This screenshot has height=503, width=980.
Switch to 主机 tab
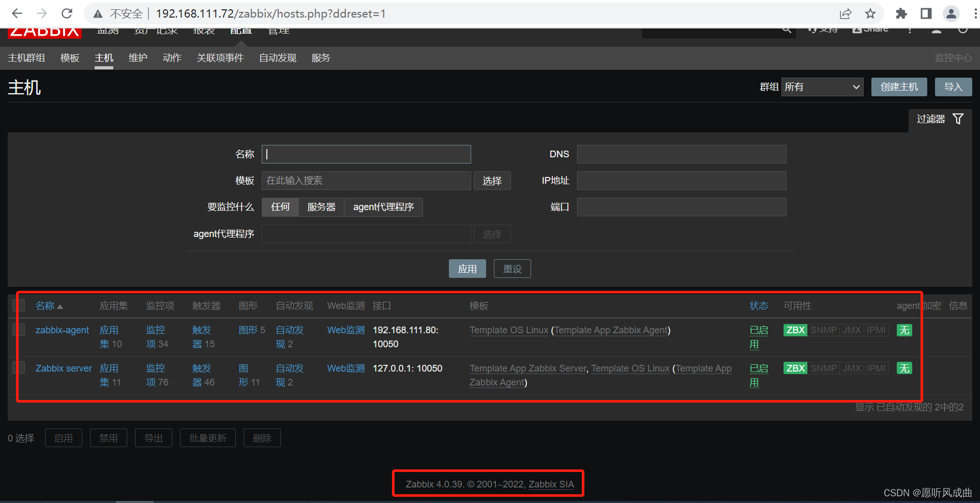[104, 58]
